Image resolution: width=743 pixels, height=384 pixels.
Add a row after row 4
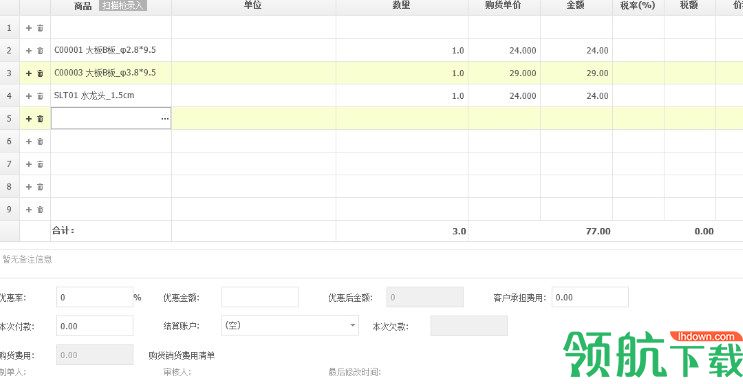click(28, 96)
